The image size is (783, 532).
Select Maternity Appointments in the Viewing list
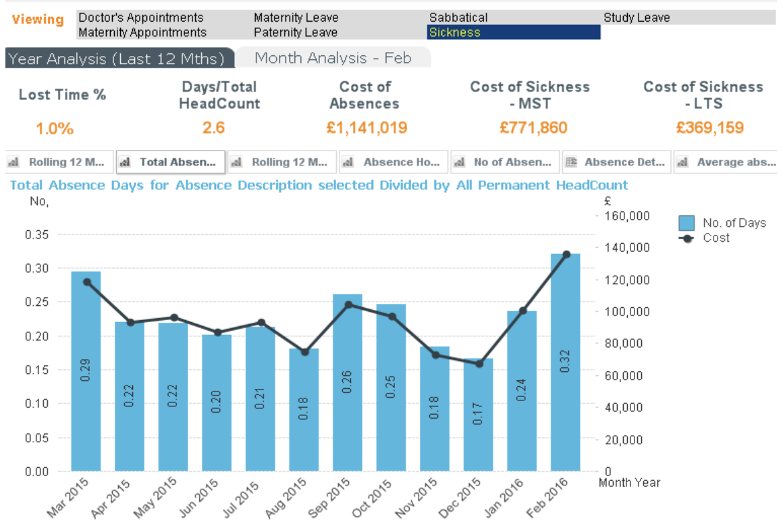[x=142, y=32]
